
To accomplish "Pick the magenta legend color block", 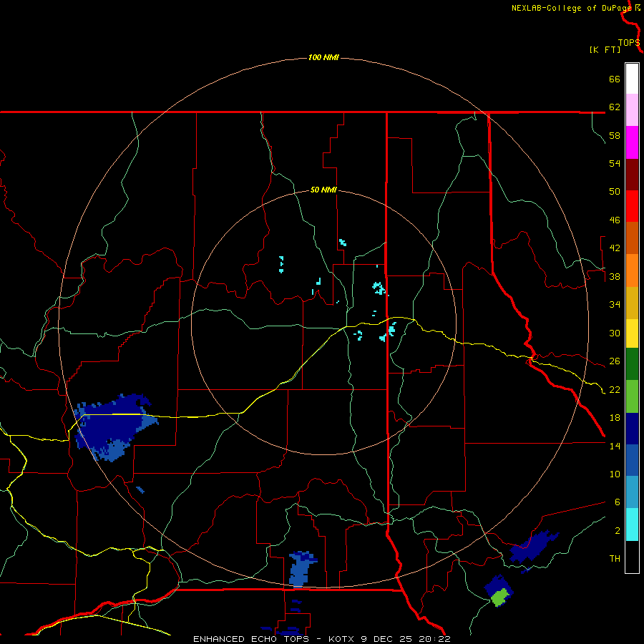I will [x=632, y=142].
